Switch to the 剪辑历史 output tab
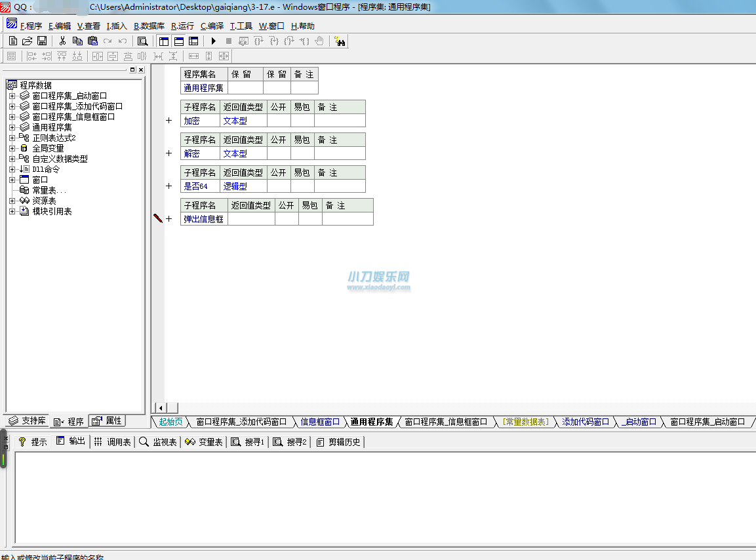The image size is (756, 560). click(338, 442)
